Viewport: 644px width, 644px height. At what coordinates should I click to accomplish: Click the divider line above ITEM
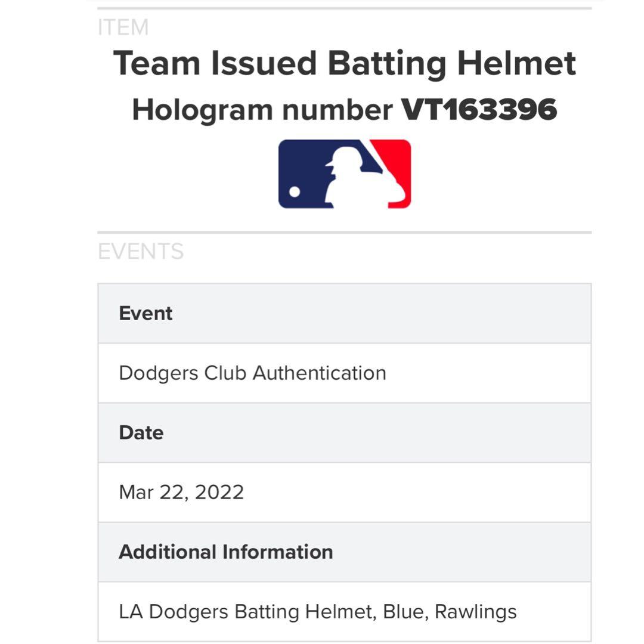[344, 8]
